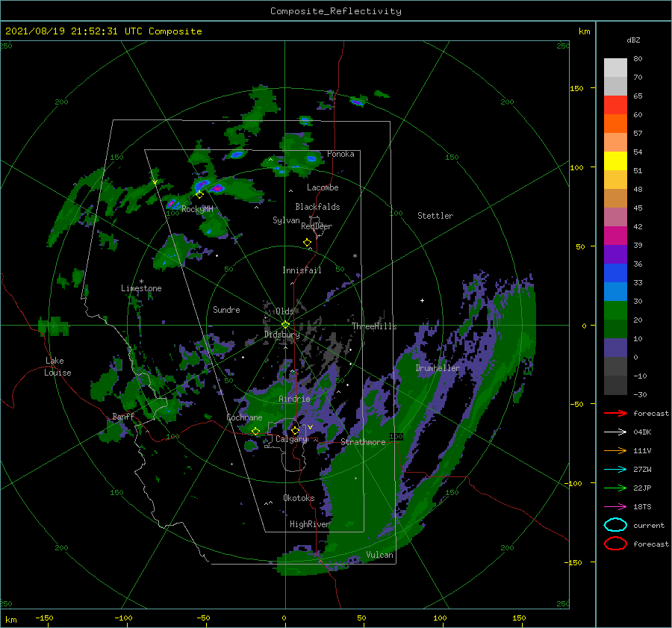Click the Lake Louise label
This screenshot has width=672, height=628.
point(57,367)
